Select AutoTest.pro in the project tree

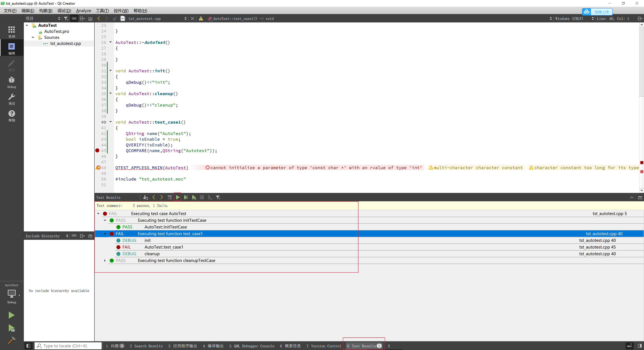57,31
